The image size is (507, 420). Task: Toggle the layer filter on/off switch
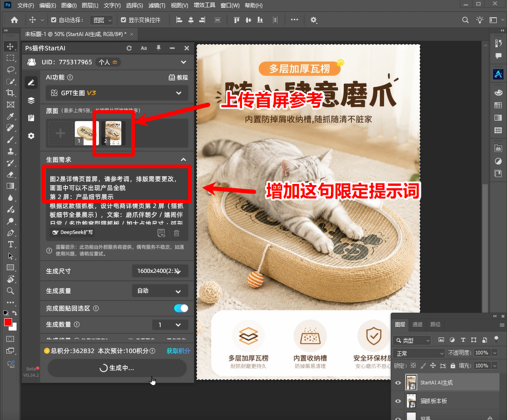496,340
